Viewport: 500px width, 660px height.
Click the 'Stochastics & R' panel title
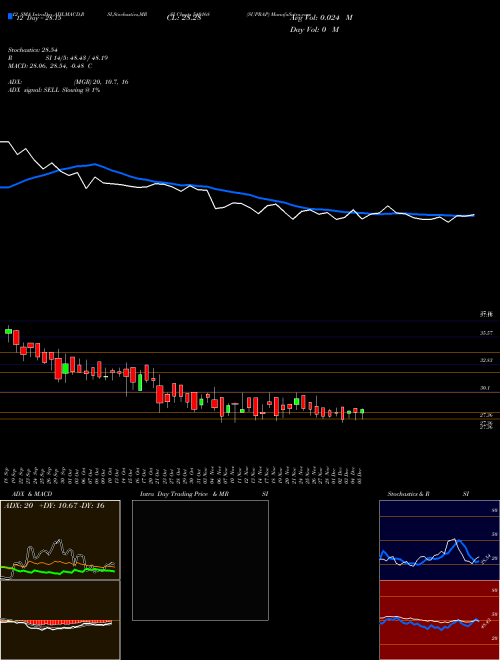(x=408, y=494)
